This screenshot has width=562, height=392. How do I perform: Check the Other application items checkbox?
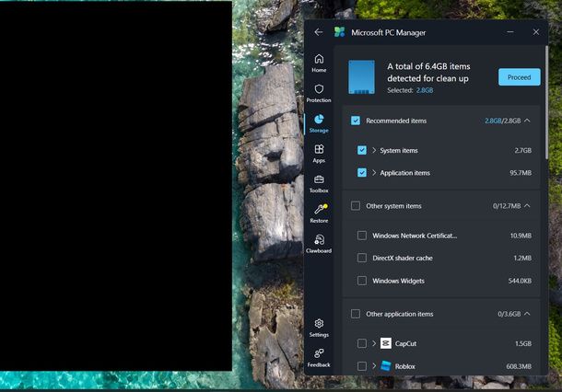356,314
